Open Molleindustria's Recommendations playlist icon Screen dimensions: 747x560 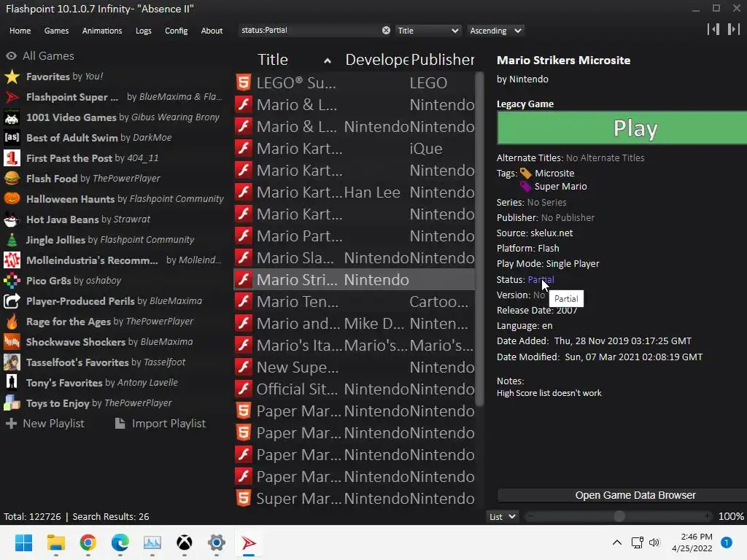tap(12, 260)
